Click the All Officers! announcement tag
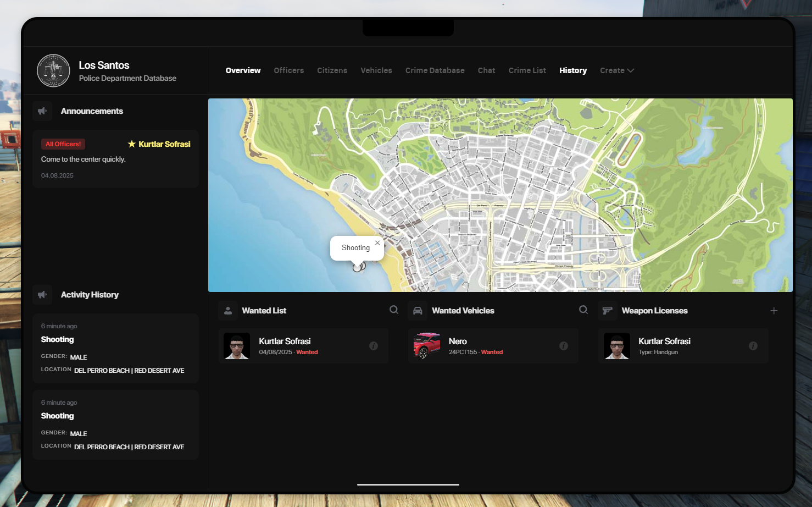 pyautogui.click(x=63, y=144)
